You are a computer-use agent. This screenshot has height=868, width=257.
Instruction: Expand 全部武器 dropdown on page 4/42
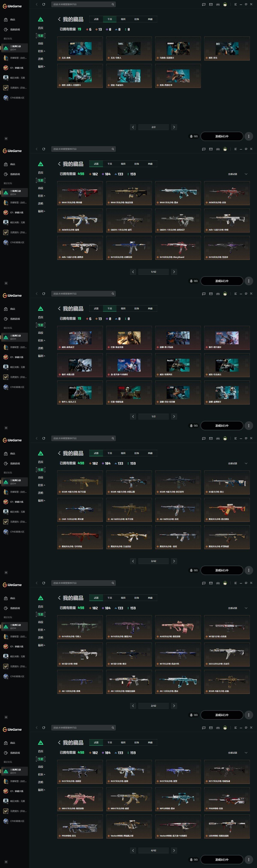(238, 752)
